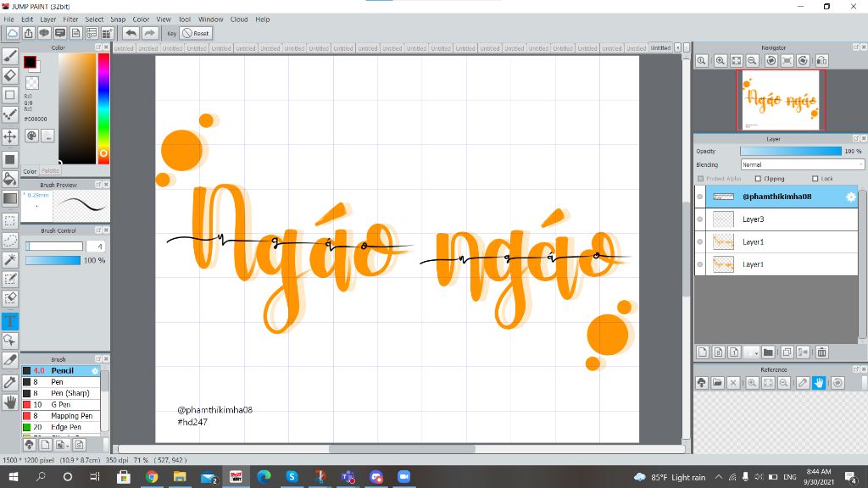Hide the @phamthikimha08 layer
868x488 pixels.
[x=700, y=197]
